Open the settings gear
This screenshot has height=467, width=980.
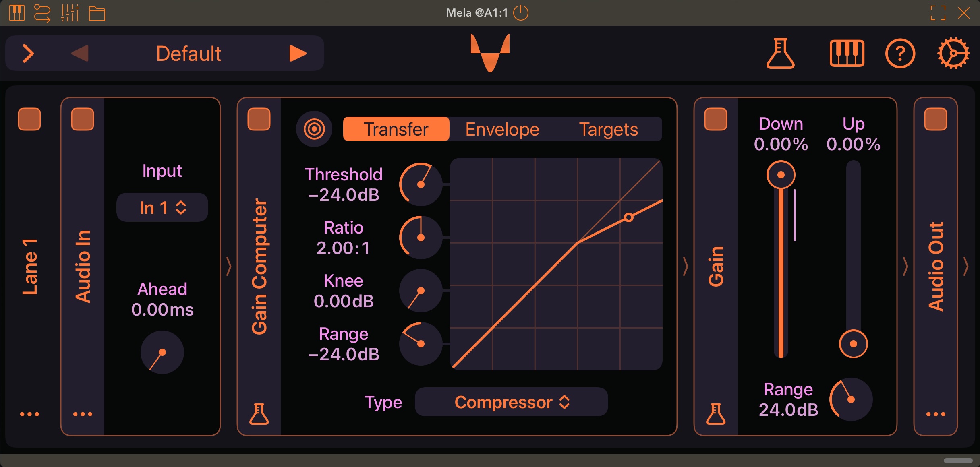pos(953,53)
